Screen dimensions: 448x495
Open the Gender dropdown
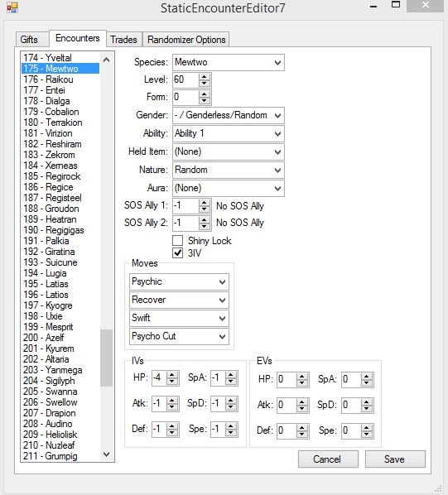pyautogui.click(x=229, y=115)
